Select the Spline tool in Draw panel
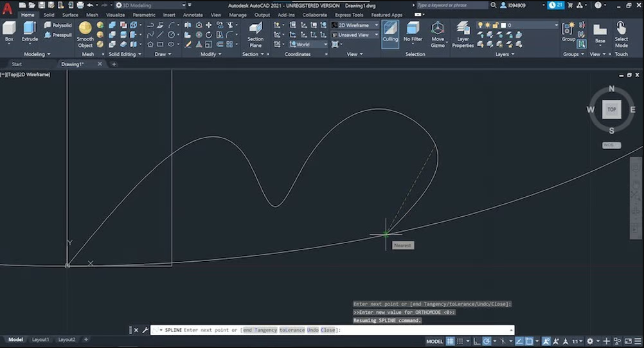The height and width of the screenshot is (348, 644). tap(150, 35)
